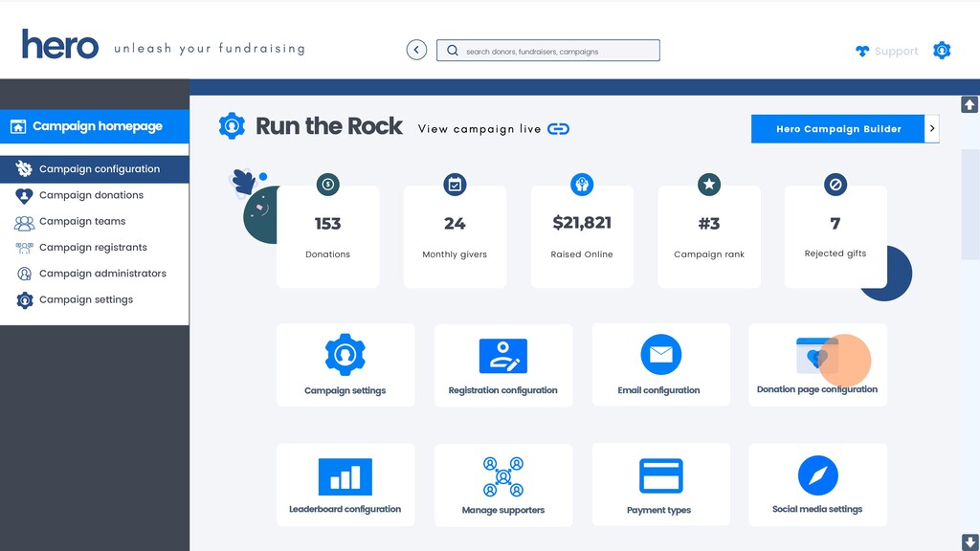Click the Campaign homepage house icon
Image resolution: width=980 pixels, height=551 pixels.
click(x=18, y=127)
